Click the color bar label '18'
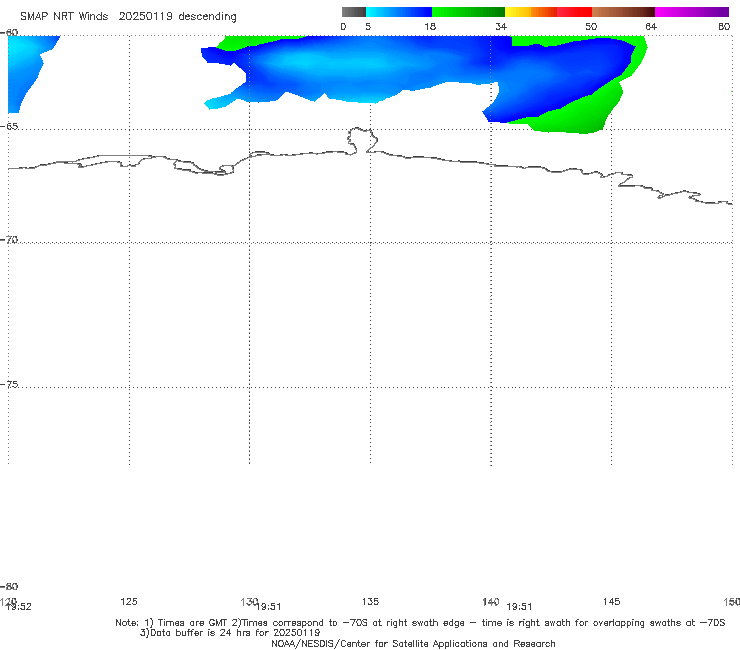 (x=429, y=27)
